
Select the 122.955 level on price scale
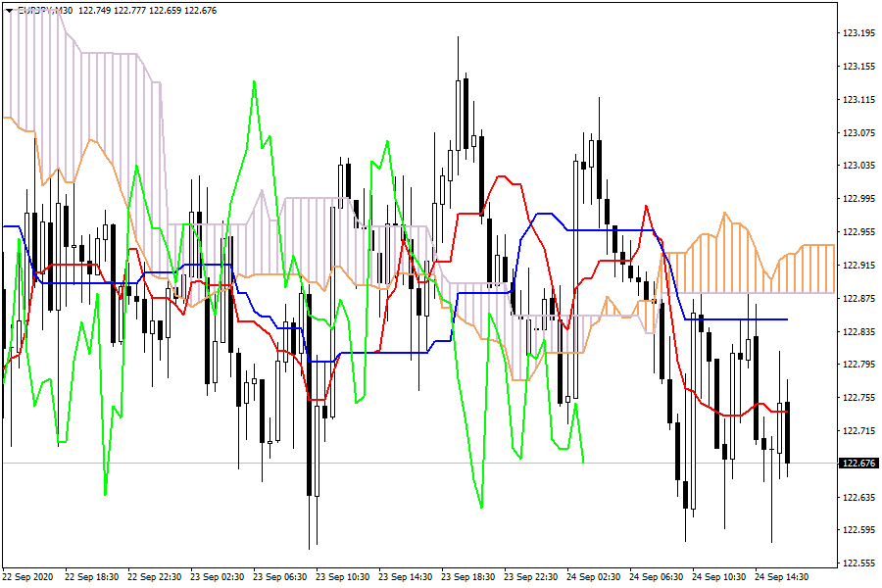click(858, 232)
